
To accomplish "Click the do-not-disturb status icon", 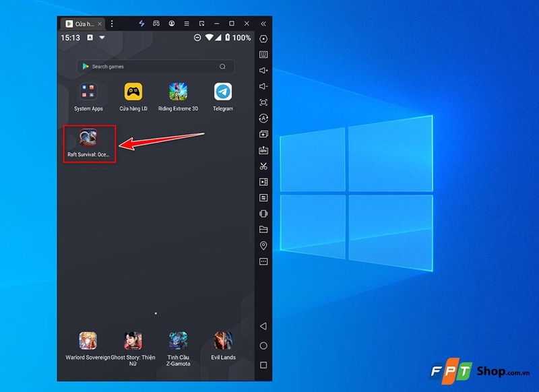I will click(x=197, y=38).
